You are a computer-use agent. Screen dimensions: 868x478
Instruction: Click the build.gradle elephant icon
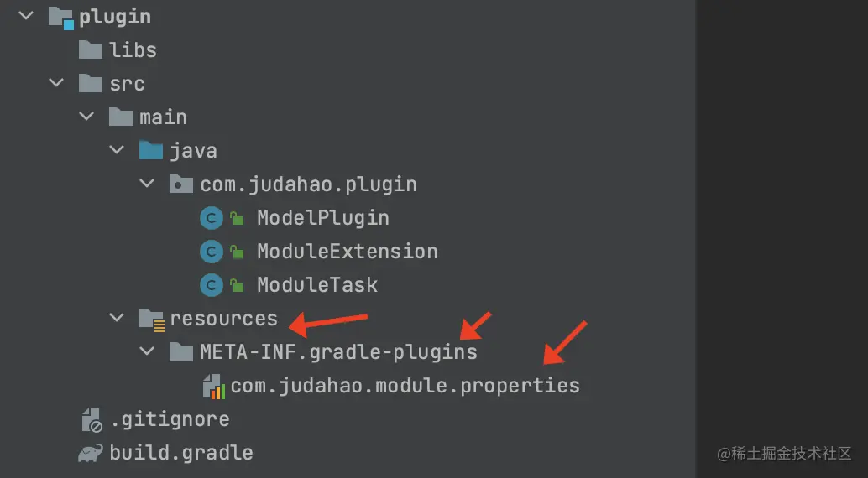click(x=90, y=453)
